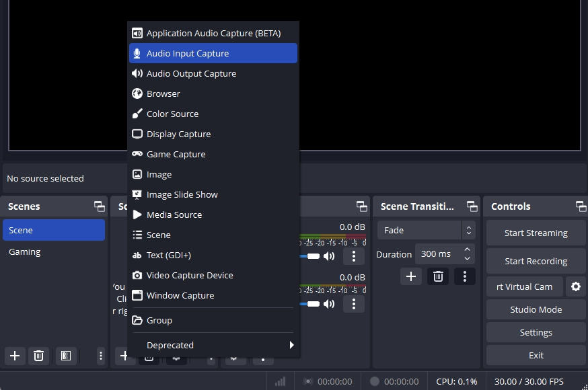Select Video Capture Device source
588x390 pixels.
tap(213, 276)
